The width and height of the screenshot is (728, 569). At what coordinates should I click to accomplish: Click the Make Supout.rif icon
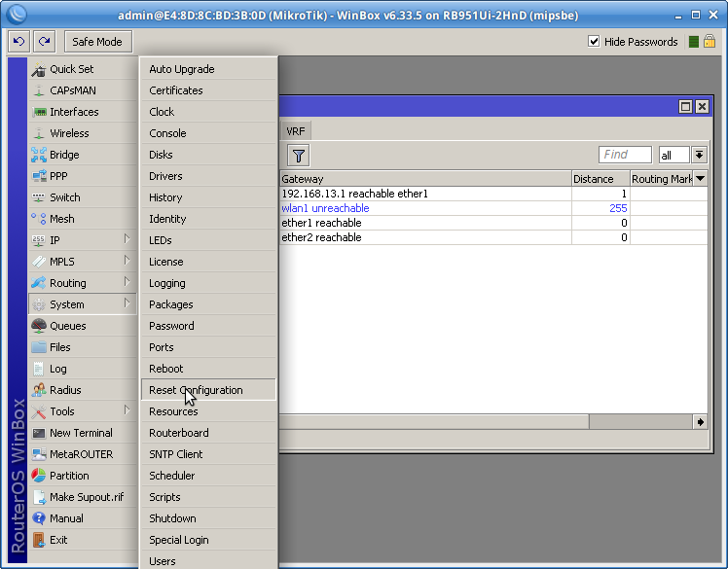(39, 497)
